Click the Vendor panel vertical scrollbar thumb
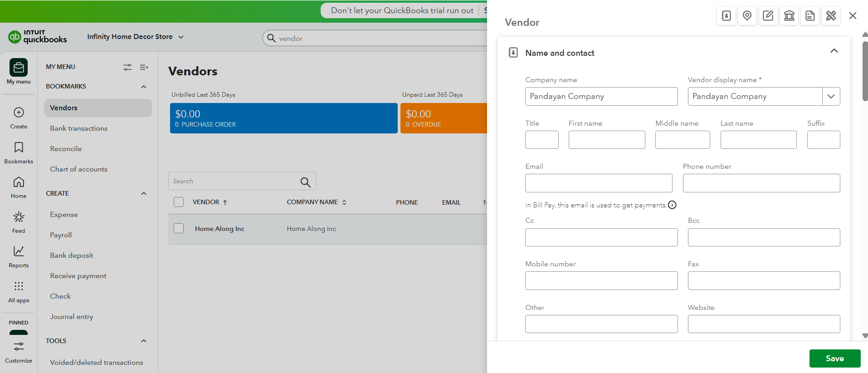Image resolution: width=868 pixels, height=373 pixels. [865, 71]
